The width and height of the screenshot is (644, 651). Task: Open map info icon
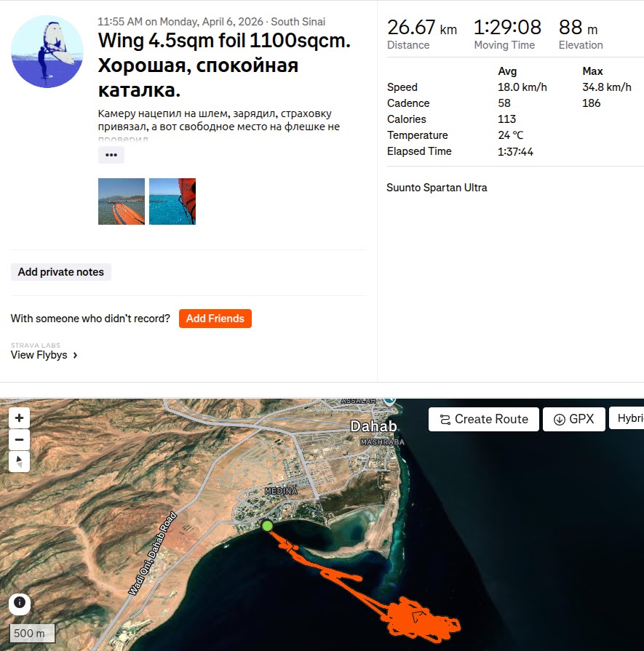20,602
